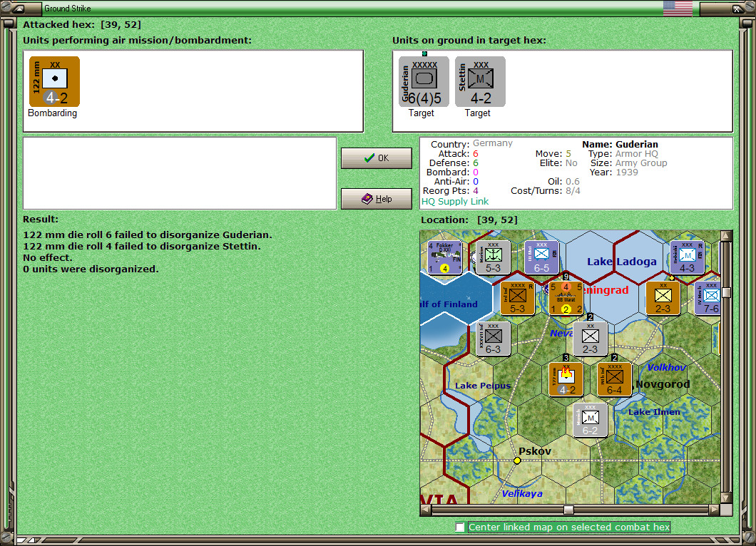Click the orange 5-3 infantry unit

click(517, 298)
